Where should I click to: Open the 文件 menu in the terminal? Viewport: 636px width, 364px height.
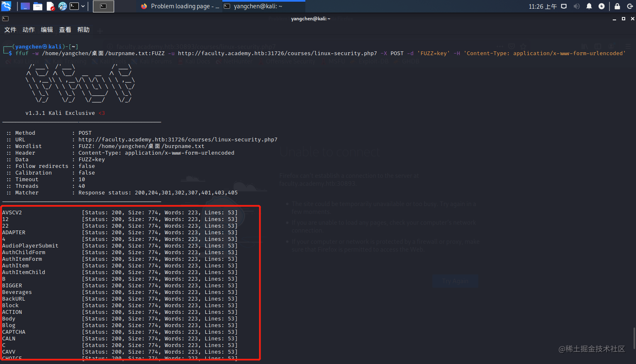(10, 29)
